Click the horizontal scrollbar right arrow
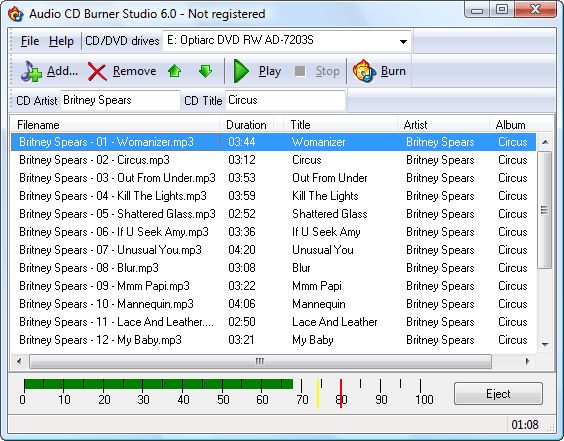This screenshot has height=441, width=564. coord(527,361)
